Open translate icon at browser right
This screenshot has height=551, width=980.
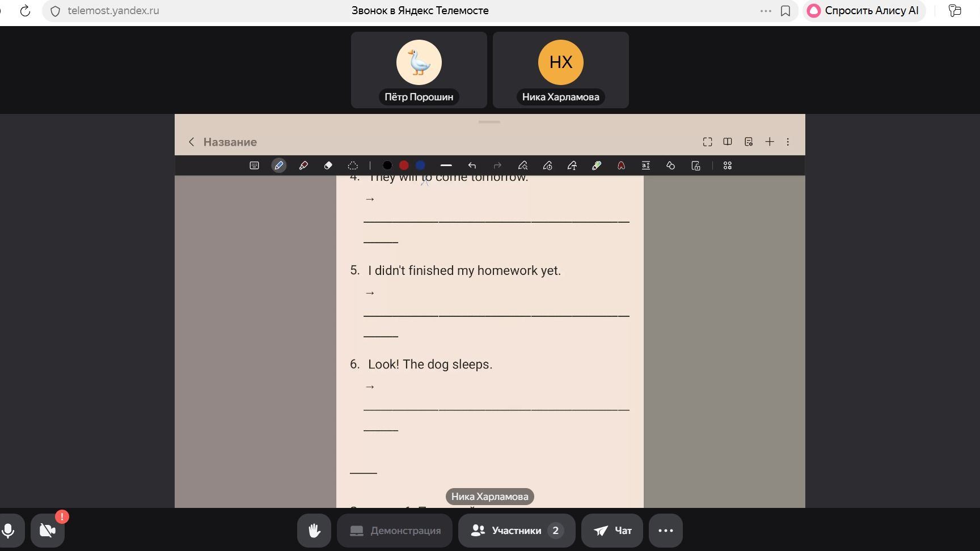(954, 11)
